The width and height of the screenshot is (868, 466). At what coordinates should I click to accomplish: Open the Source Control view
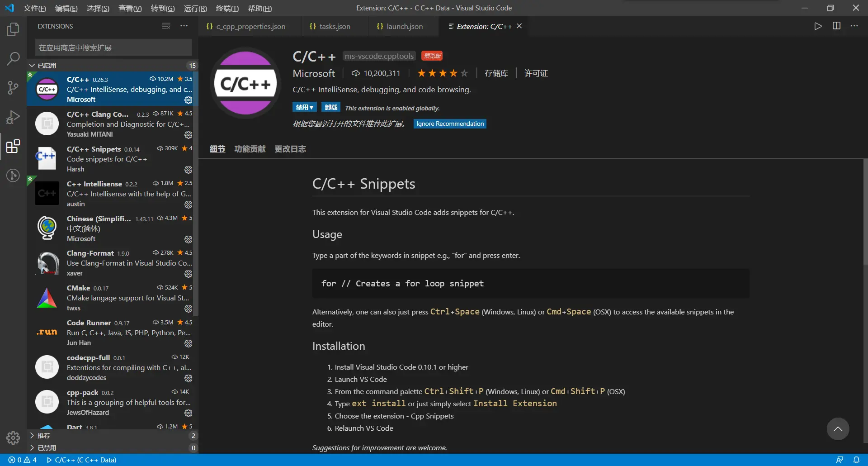coord(13,88)
